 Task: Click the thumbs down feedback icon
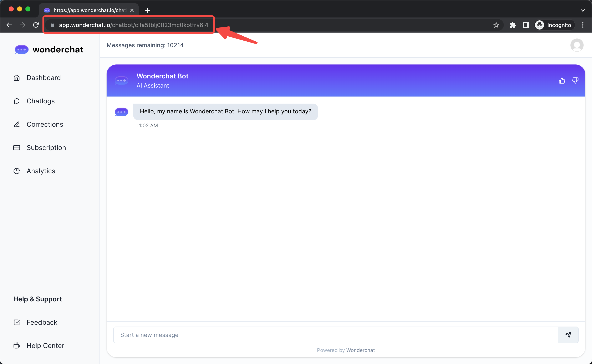pos(575,81)
